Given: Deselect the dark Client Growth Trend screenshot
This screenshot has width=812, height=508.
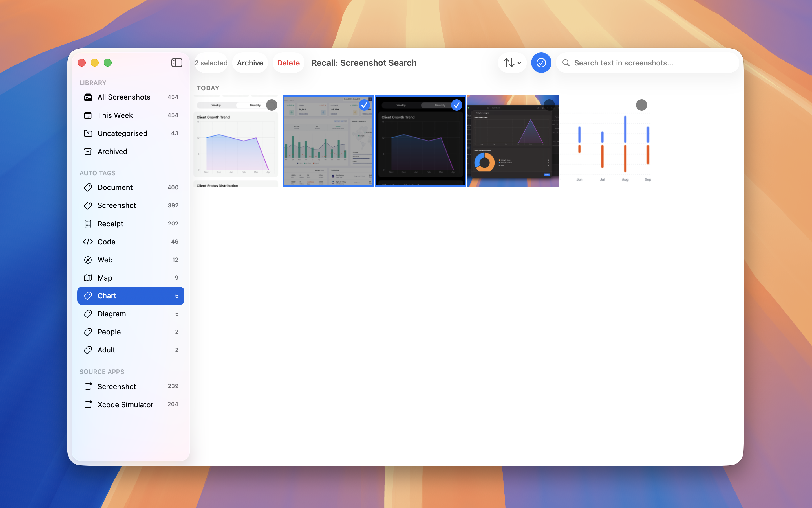Looking at the screenshot, I should pyautogui.click(x=457, y=105).
